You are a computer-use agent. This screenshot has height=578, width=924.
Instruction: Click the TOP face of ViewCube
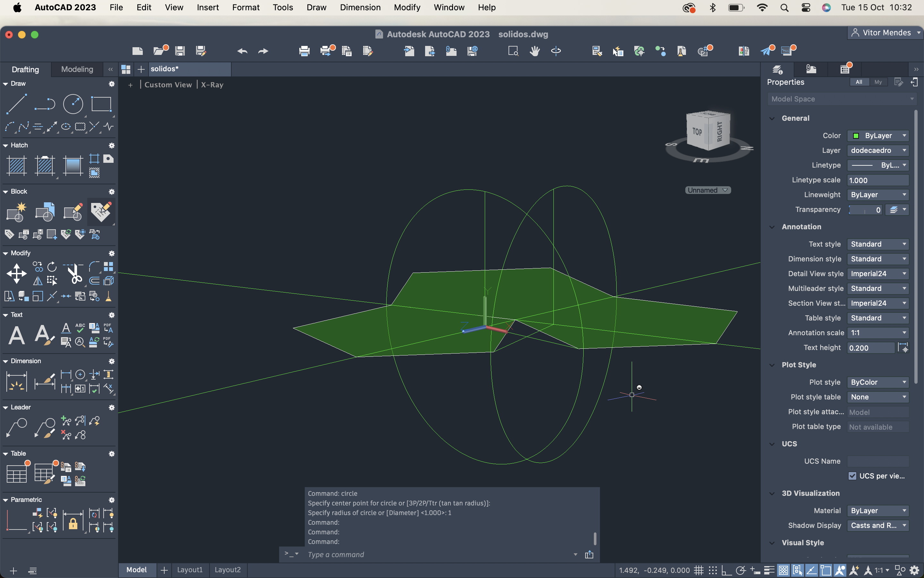[697, 132]
